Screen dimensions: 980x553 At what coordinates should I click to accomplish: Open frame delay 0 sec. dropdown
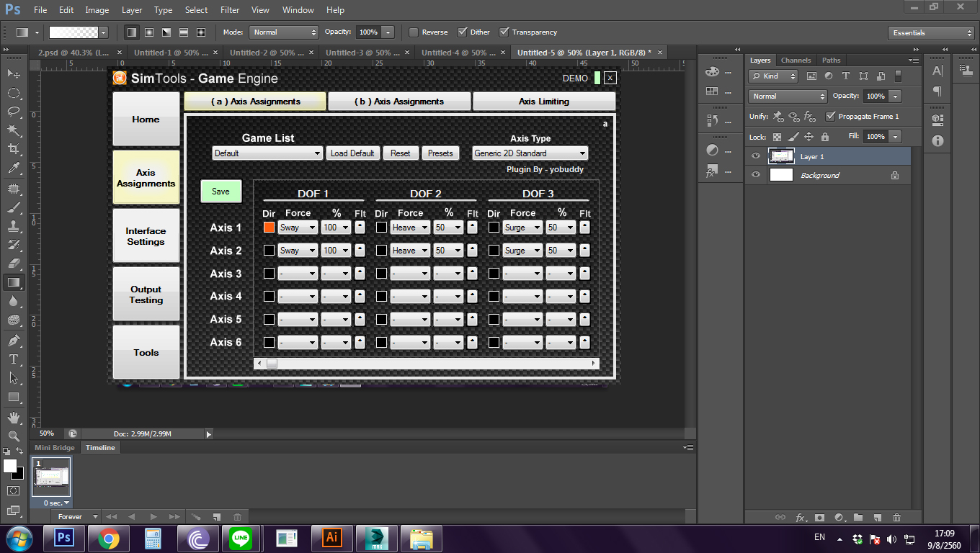56,503
